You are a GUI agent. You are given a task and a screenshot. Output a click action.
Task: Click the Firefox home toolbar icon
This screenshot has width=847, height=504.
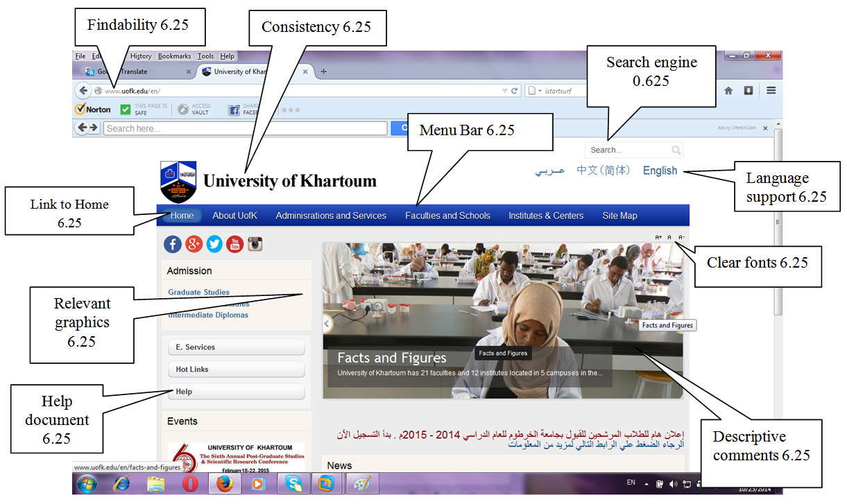728,91
